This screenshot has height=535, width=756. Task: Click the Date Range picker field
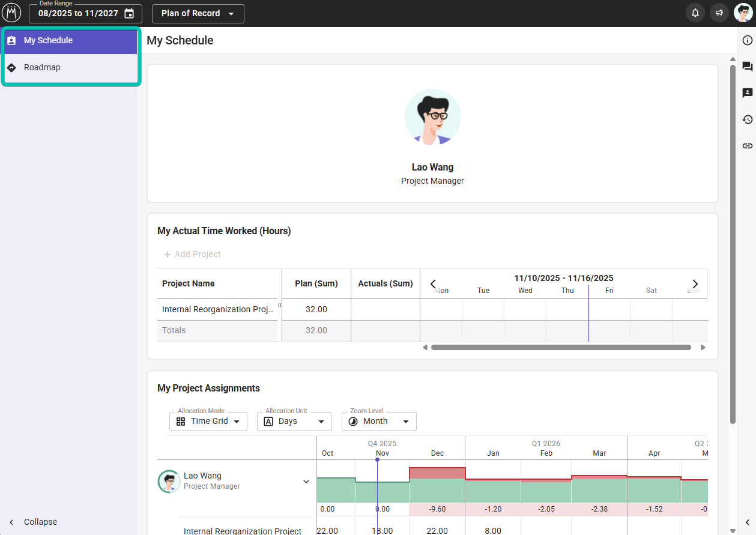click(85, 14)
